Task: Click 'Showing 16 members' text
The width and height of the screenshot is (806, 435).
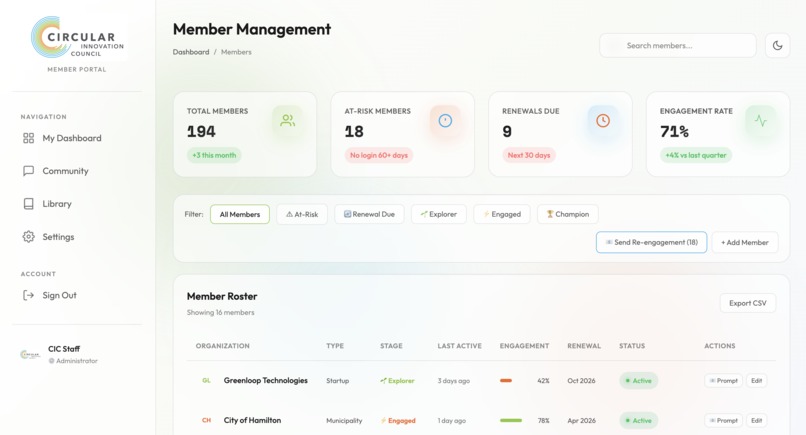Action: [x=221, y=312]
